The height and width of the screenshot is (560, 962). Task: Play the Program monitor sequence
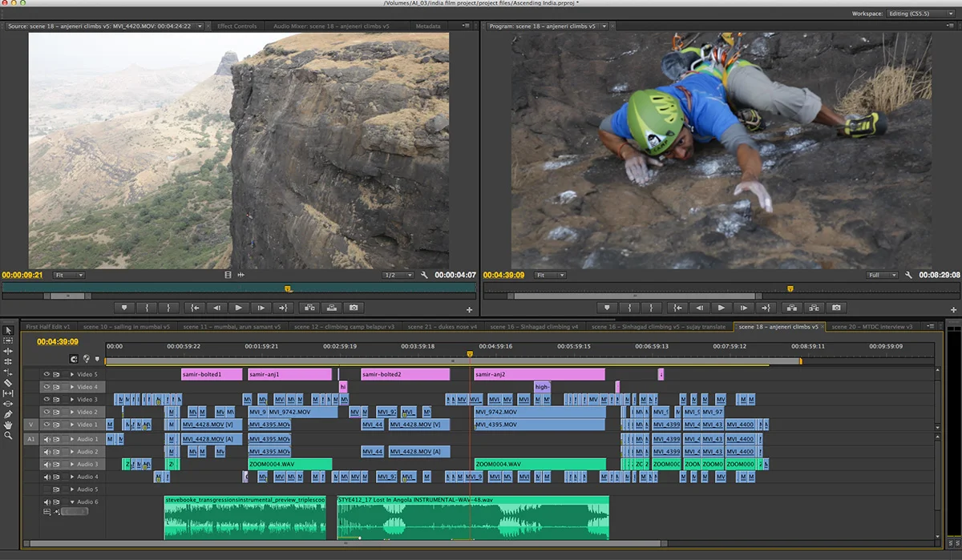721,308
